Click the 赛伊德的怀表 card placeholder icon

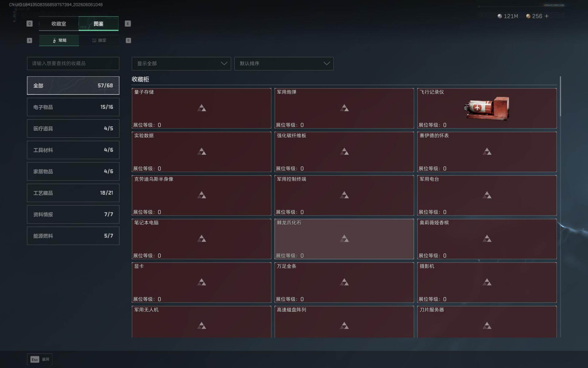point(487,151)
